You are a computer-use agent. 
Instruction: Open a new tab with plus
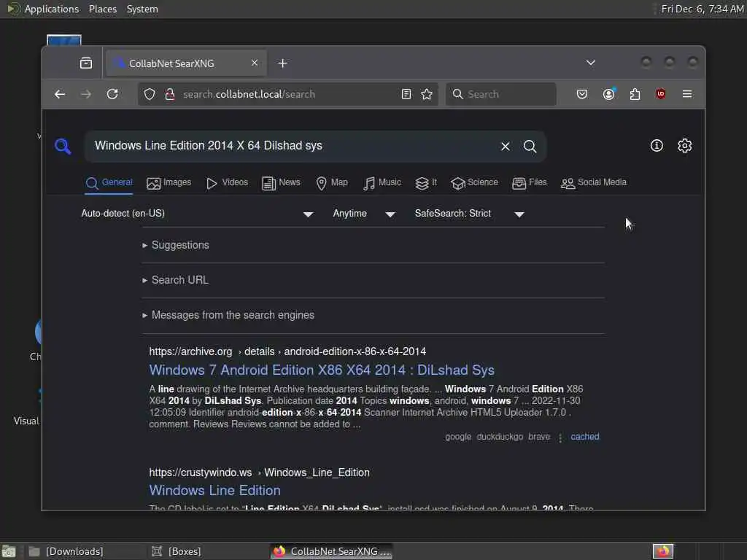pyautogui.click(x=282, y=63)
